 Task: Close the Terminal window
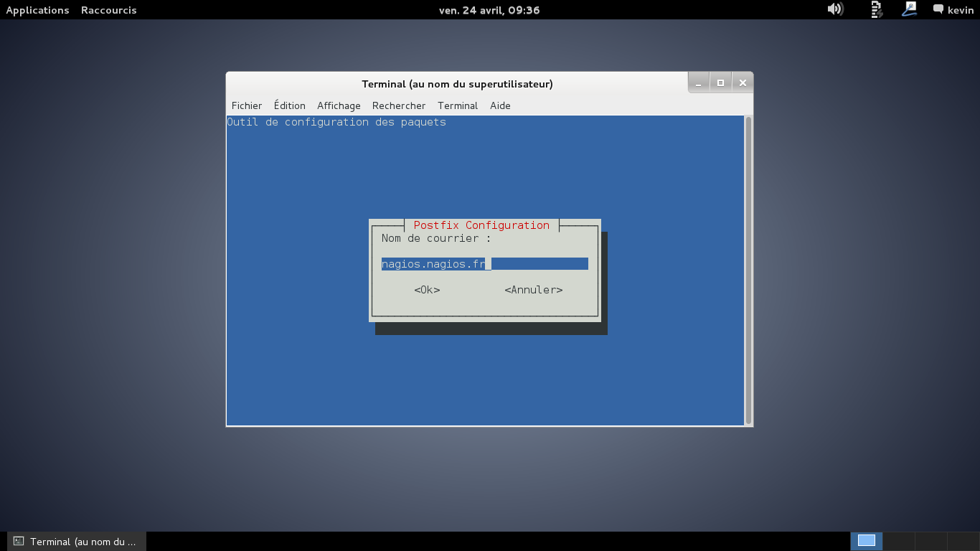pos(743,83)
